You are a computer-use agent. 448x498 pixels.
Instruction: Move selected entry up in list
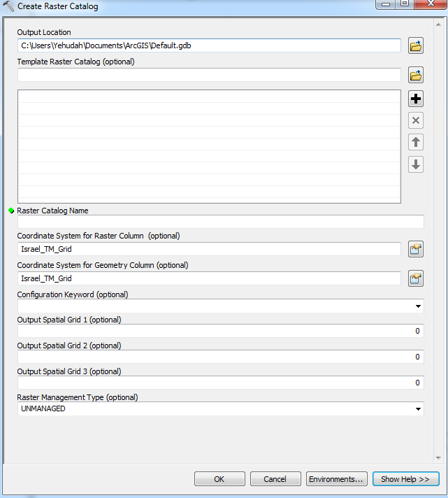coord(416,143)
